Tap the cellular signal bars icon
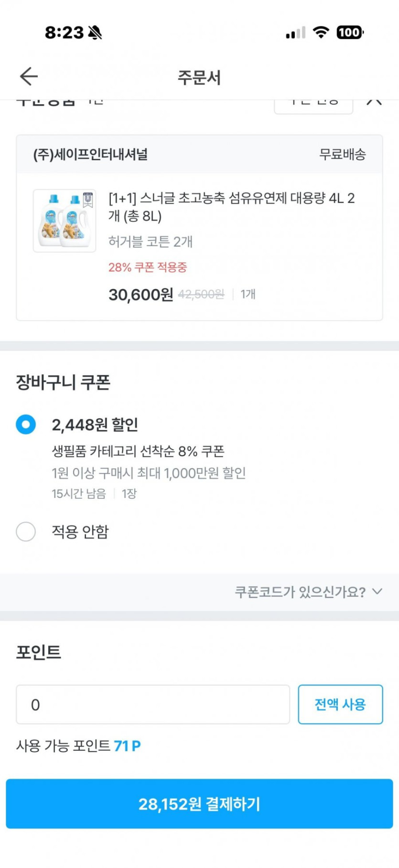This screenshot has height=868, width=399. coord(295,33)
